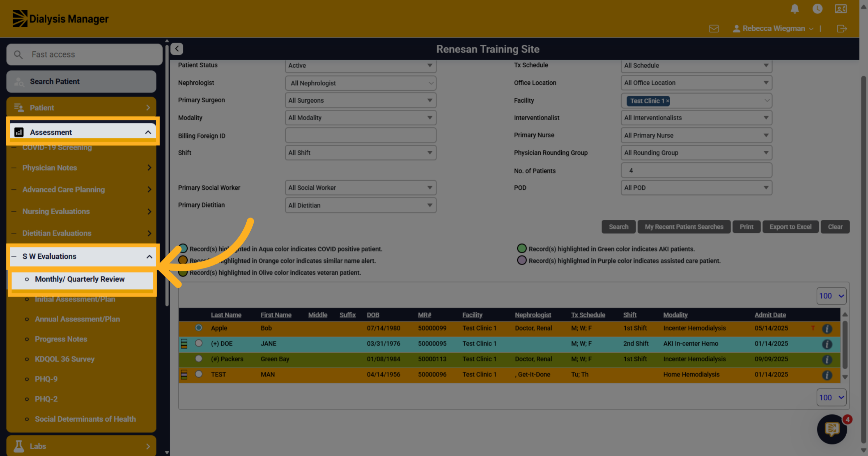Open the Patient Status dropdown
Image resolution: width=868 pixels, height=456 pixels.
coord(361,65)
